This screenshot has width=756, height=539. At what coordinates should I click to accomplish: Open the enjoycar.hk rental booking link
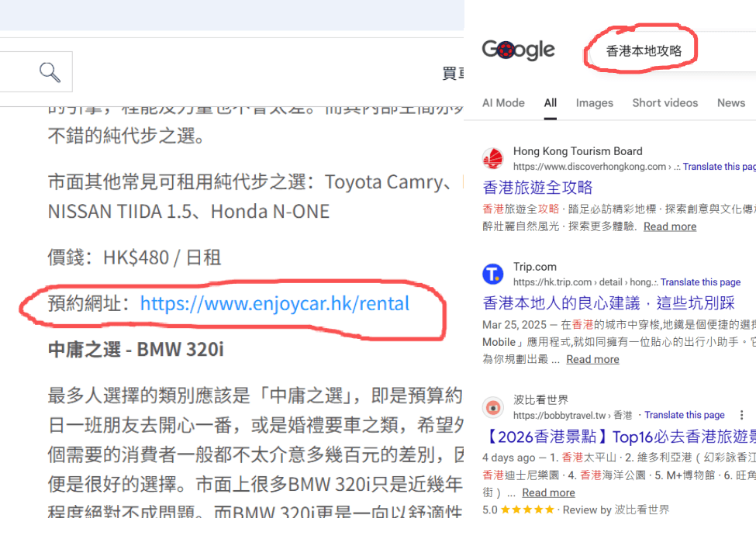point(274,304)
